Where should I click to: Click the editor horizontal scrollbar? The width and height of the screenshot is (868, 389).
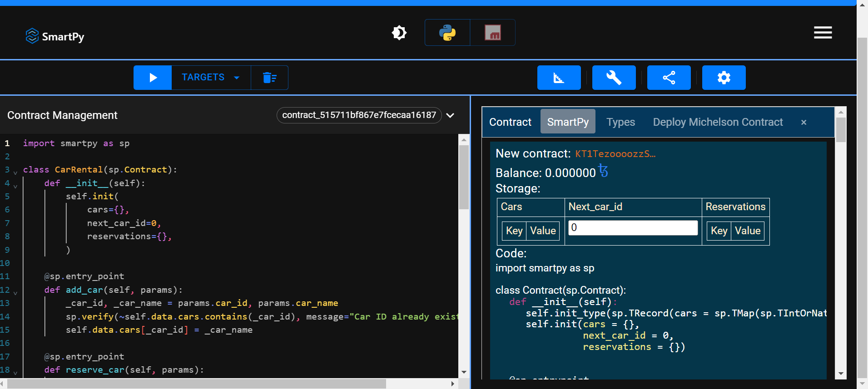(197, 384)
